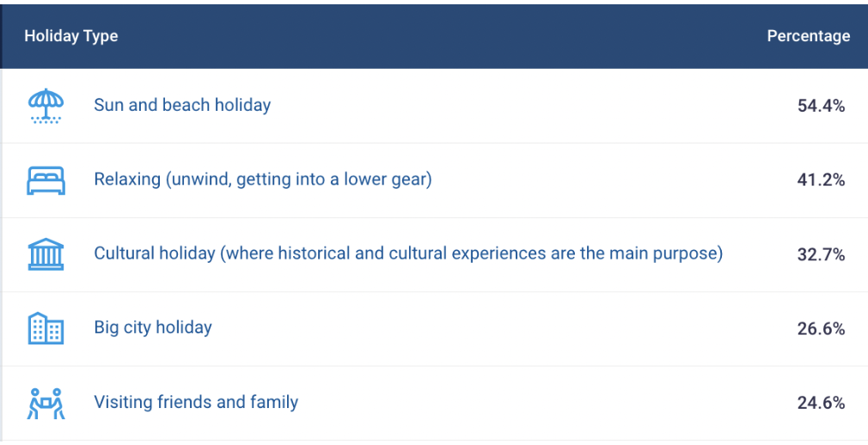Click the dark blue table header bar
The height and width of the screenshot is (445, 868).
434,37
